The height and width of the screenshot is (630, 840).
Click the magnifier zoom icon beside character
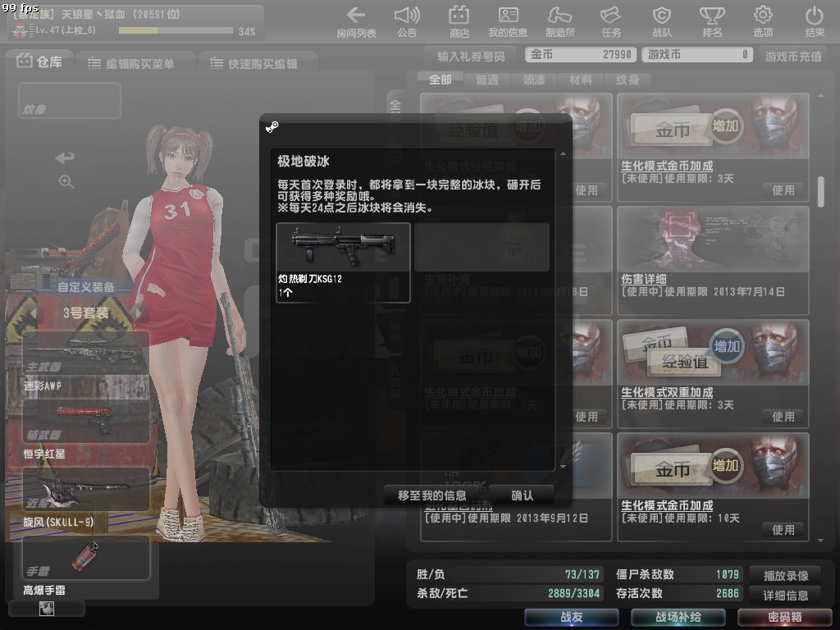[x=66, y=181]
